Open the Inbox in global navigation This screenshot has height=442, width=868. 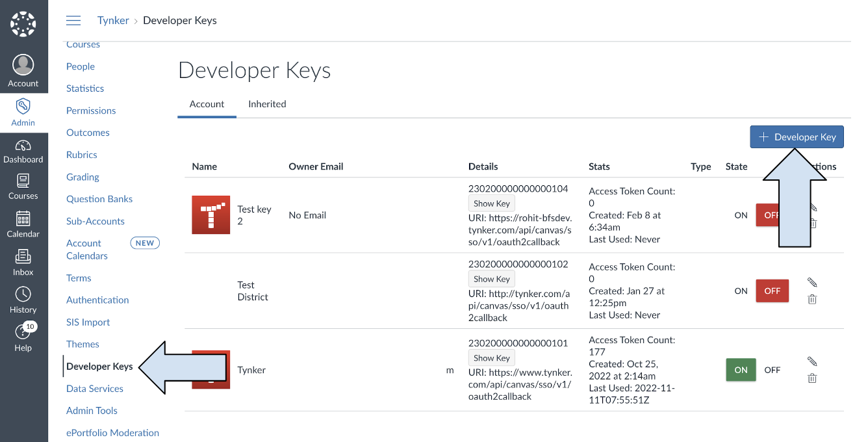[23, 263]
